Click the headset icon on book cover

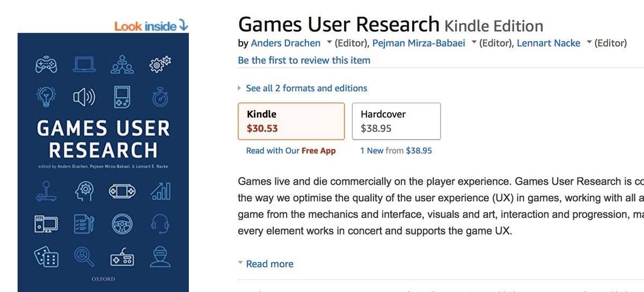coord(160,224)
